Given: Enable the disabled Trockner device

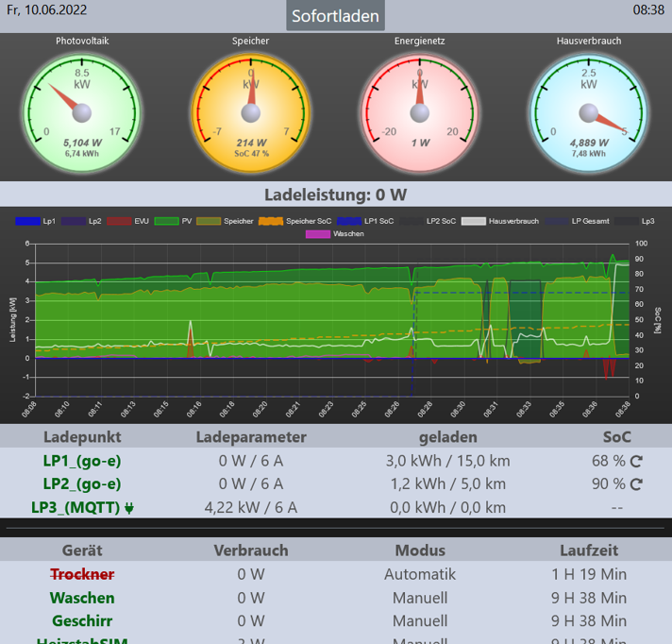Looking at the screenshot, I should [82, 574].
